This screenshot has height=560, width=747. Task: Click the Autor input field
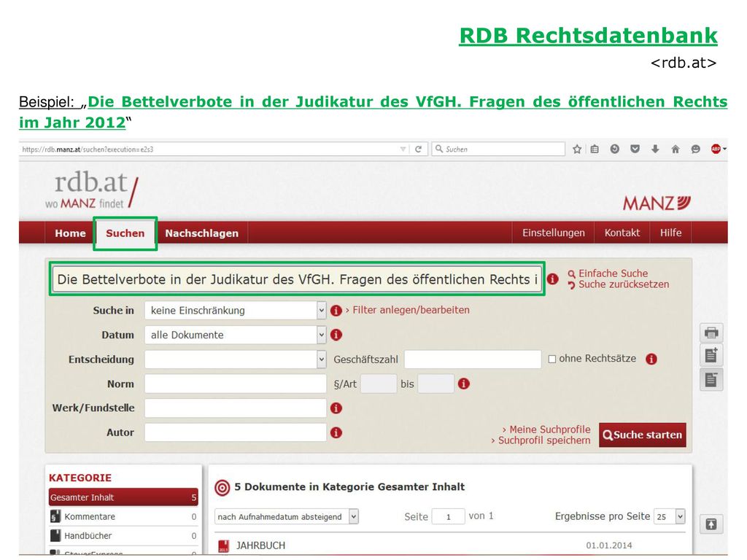[x=236, y=432]
